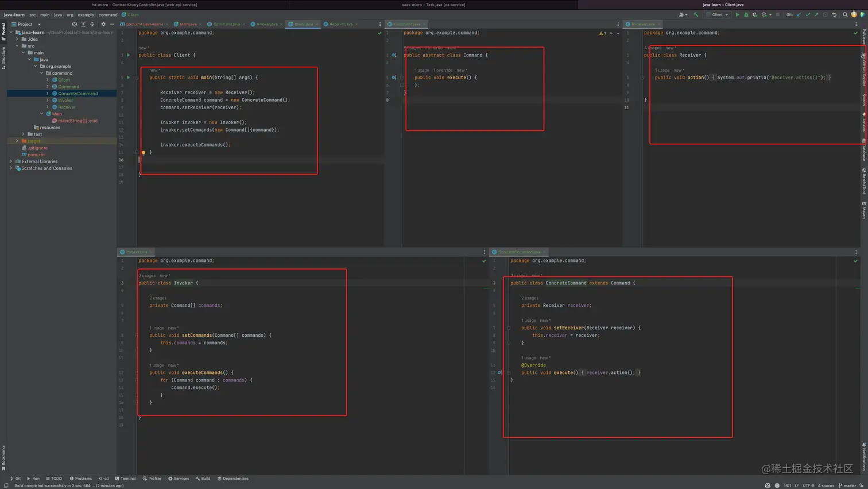Click the Git rollback undo icon
This screenshot has width=868, height=489.
834,15
